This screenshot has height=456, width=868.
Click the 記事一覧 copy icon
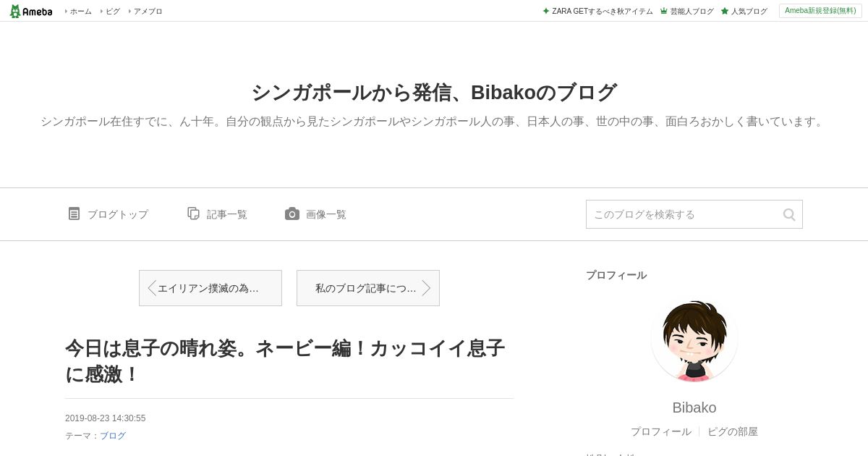pyautogui.click(x=193, y=214)
